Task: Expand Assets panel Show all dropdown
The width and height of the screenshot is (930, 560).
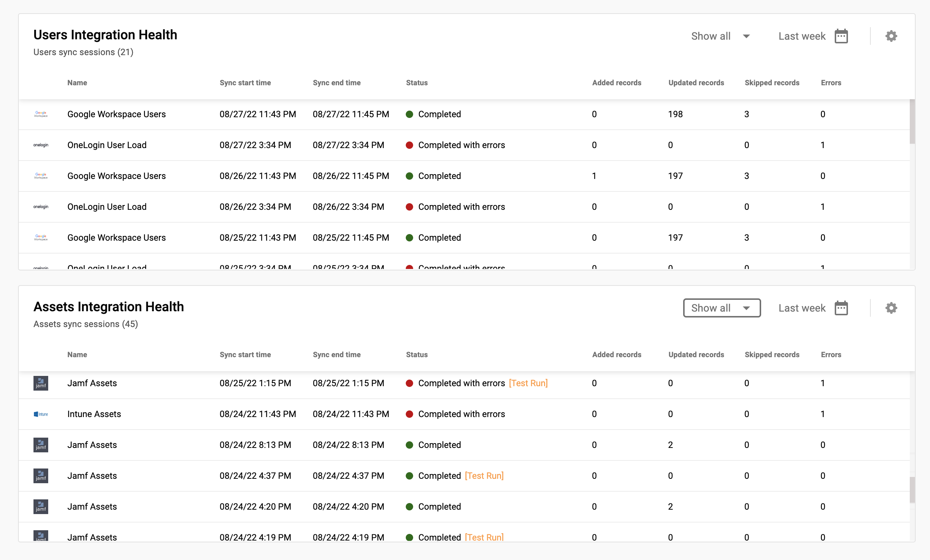Action: 721,308
